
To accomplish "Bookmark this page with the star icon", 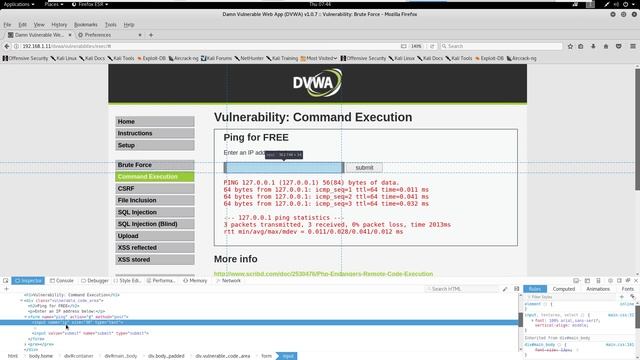I will point(570,46).
